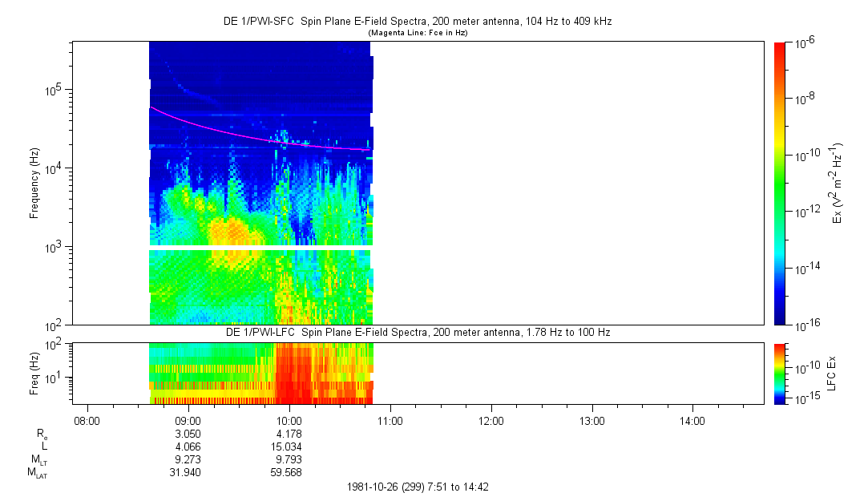Image resolution: width=868 pixels, height=497 pixels.
Task: Click the upper SFC spectrogram data above 1 kHz
Action: (261, 143)
